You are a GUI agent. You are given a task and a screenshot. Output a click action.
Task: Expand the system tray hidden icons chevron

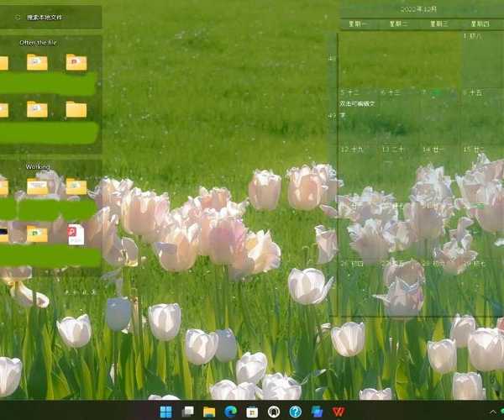pyautogui.click(x=493, y=412)
